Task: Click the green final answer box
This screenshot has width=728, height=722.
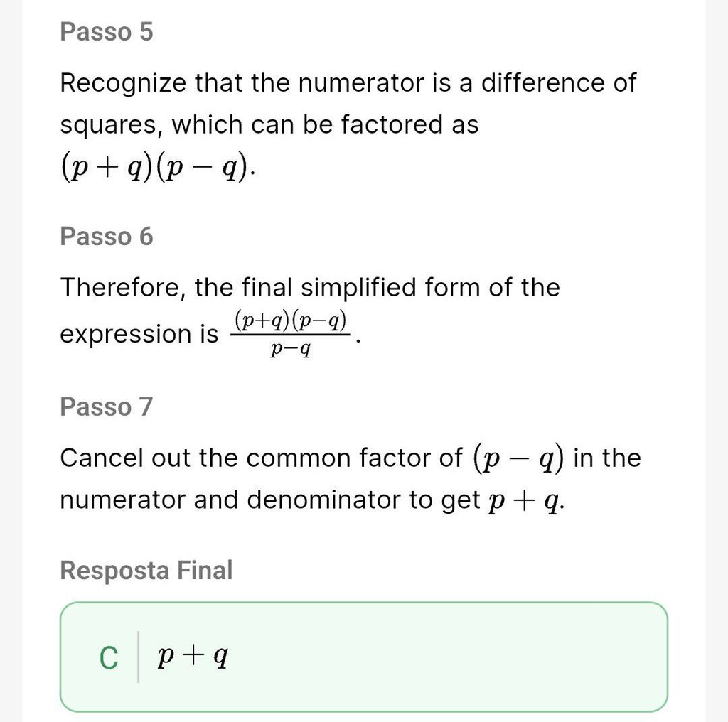Action: pyautogui.click(x=364, y=657)
